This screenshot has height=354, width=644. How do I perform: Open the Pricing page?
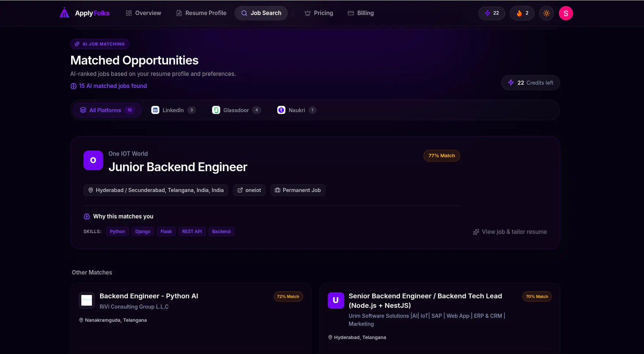click(x=319, y=13)
